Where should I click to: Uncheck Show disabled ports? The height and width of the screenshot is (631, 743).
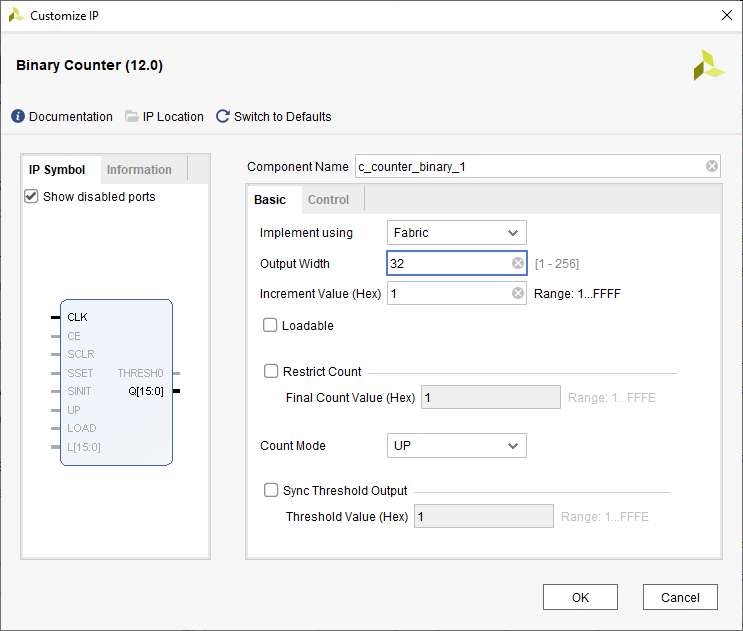[31, 197]
